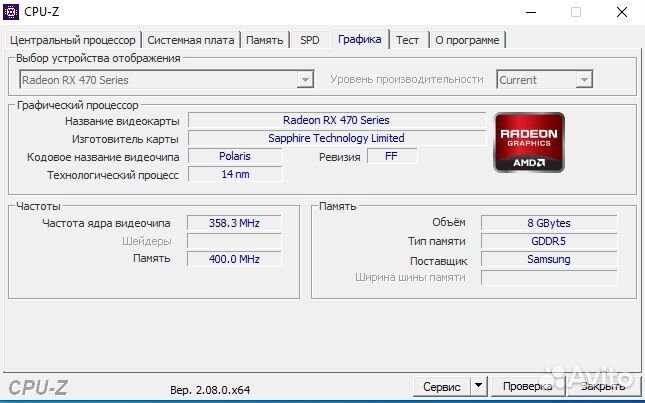Viewport: 645px width, 403px height.
Task: Close the CPU-Z window via X
Action: [x=622, y=12]
